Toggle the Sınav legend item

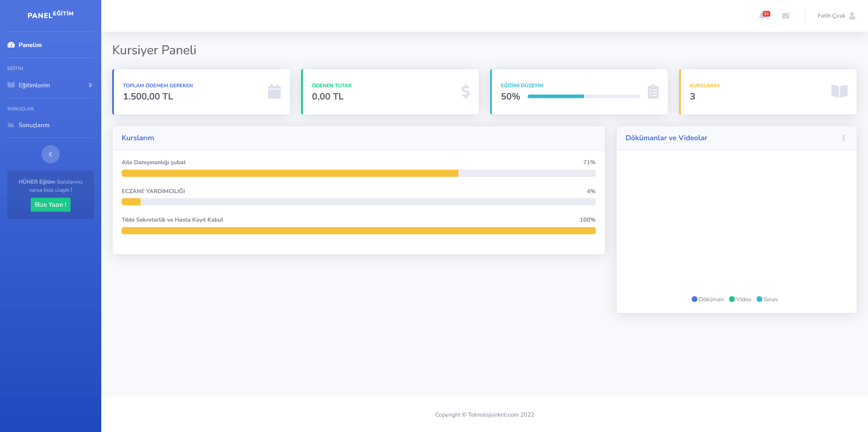click(767, 299)
